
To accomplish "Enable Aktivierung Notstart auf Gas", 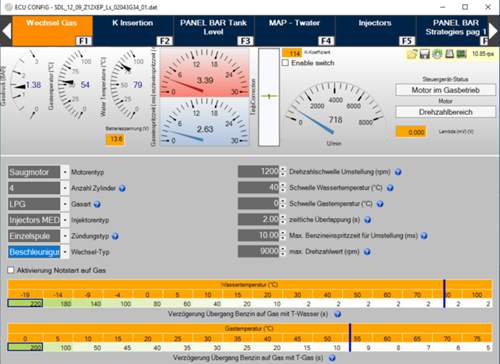I will (x=11, y=270).
